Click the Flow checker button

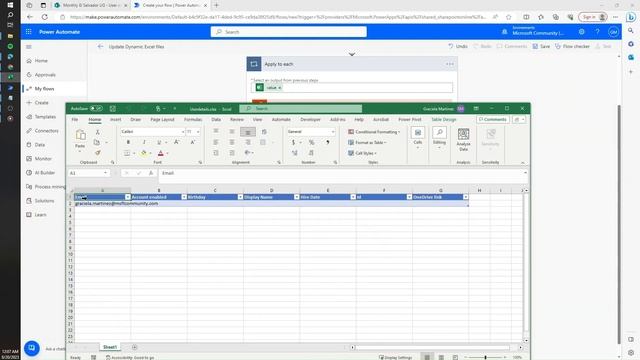click(572, 47)
